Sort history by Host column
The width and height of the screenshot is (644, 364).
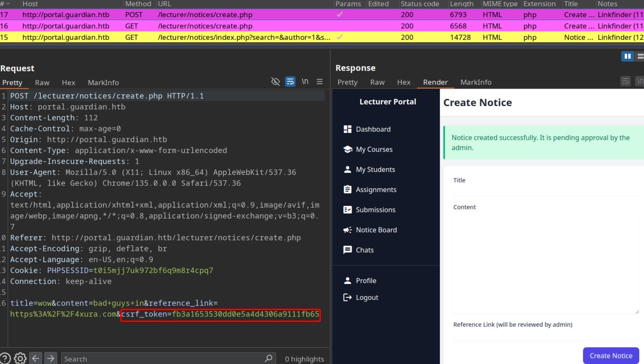coord(30,4)
